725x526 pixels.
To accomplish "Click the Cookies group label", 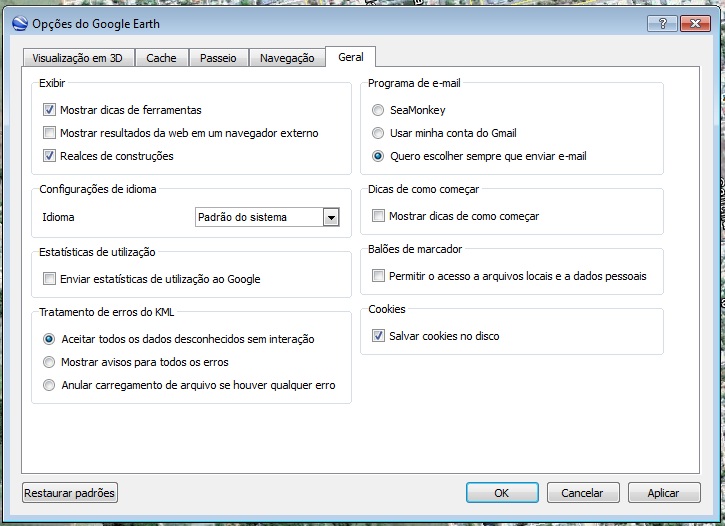I will tap(387, 309).
